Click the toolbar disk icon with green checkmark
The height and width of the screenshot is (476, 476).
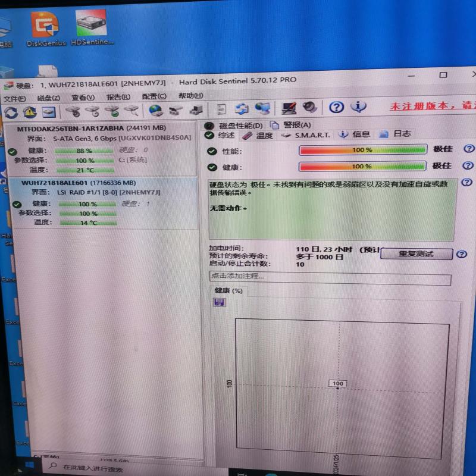(x=112, y=111)
